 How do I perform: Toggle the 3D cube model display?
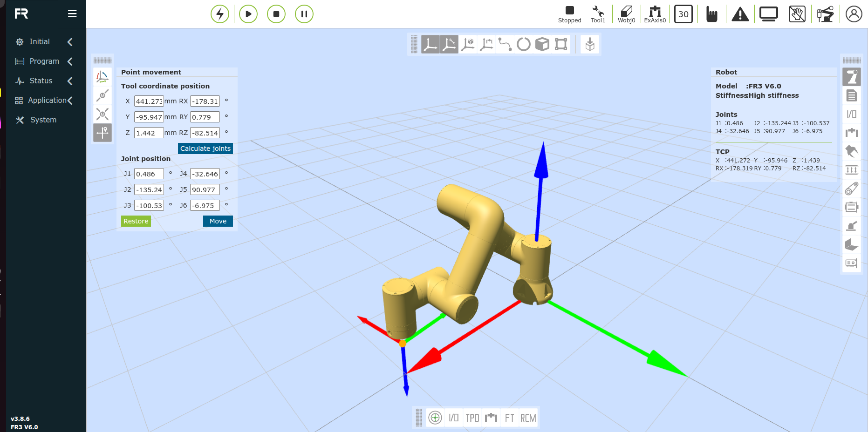[542, 44]
